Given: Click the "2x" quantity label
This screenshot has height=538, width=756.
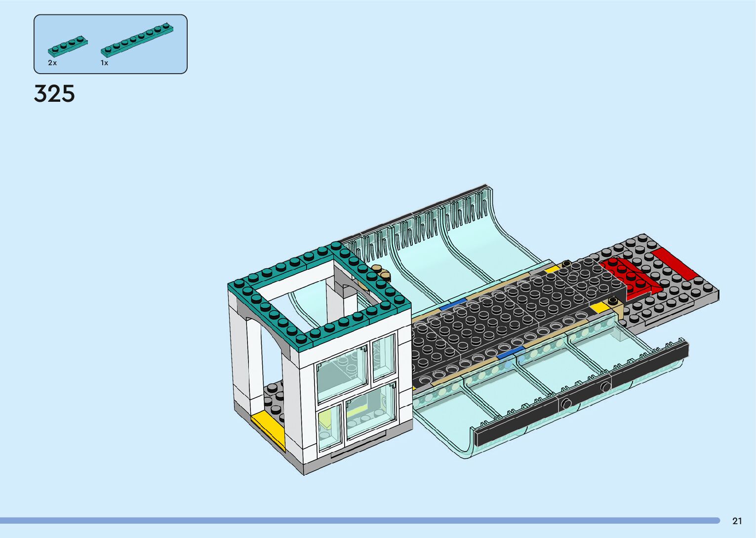Looking at the screenshot, I should coord(52,63).
